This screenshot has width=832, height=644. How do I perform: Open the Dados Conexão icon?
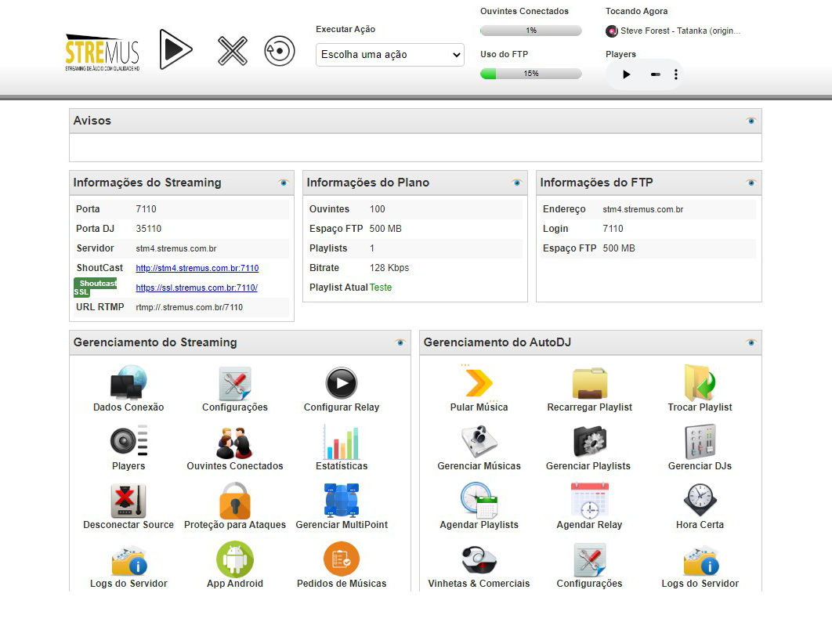[128, 384]
